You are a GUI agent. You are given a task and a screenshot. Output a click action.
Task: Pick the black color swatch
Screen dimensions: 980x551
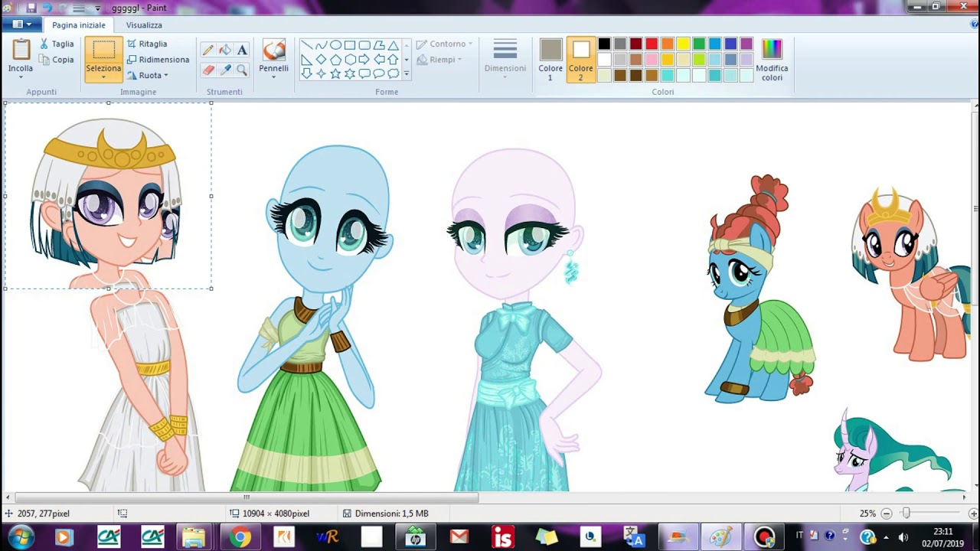604,44
